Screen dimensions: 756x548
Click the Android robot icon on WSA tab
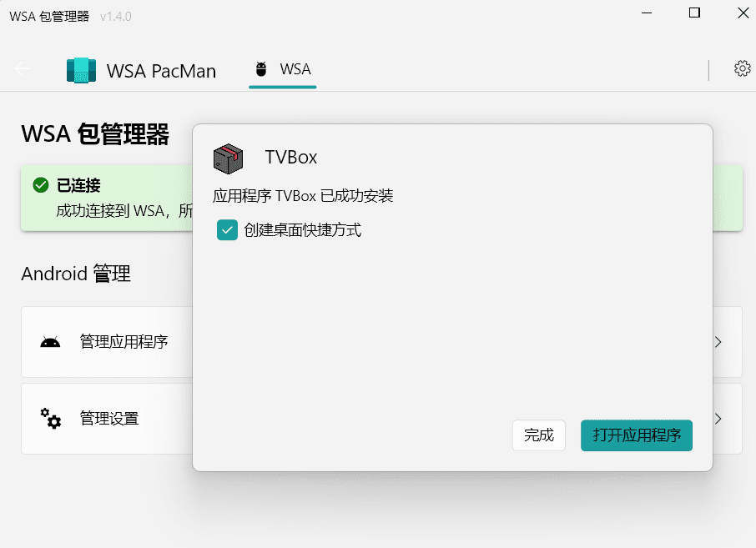[x=260, y=70]
